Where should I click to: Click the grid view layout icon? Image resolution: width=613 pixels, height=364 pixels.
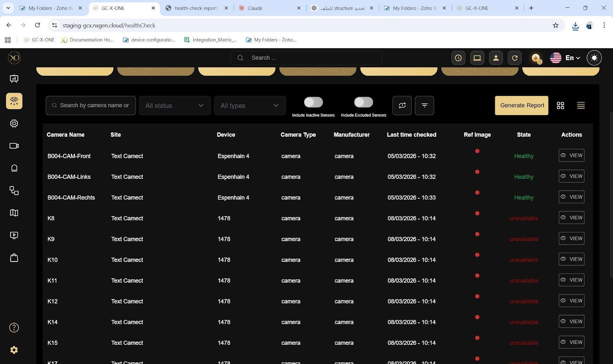[x=560, y=105]
